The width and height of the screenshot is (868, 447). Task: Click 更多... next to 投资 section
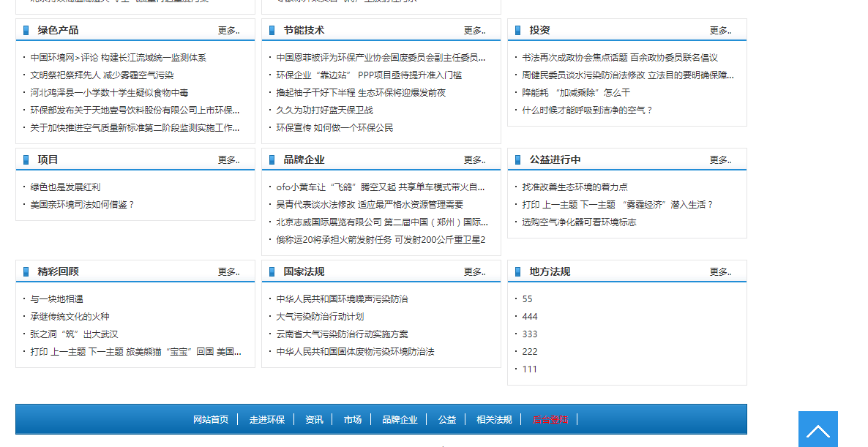click(x=720, y=31)
